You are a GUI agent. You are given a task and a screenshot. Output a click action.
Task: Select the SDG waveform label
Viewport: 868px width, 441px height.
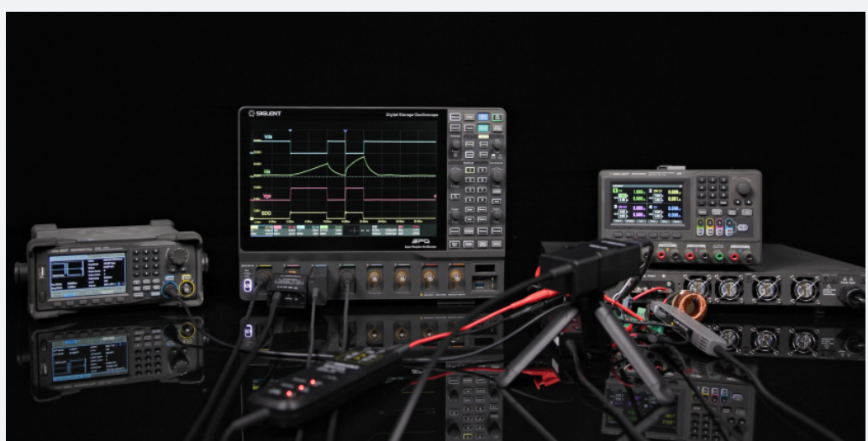266,213
